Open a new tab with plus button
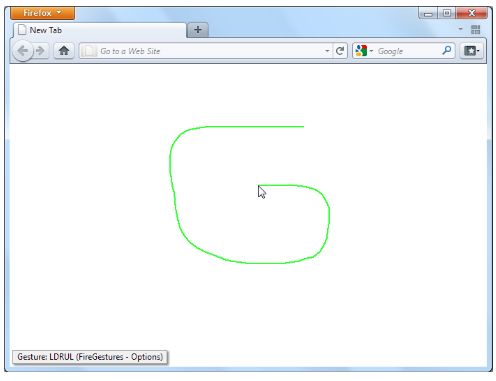Viewport: 496px width, 381px height. [x=198, y=30]
